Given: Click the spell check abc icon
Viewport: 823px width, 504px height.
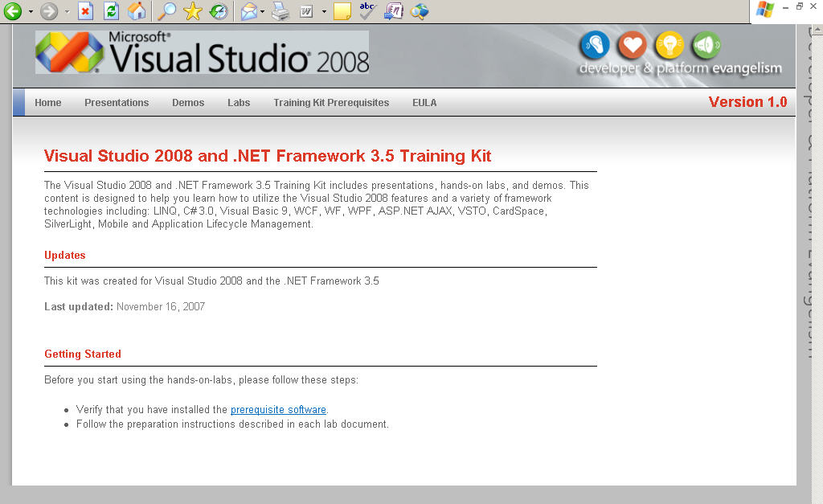Looking at the screenshot, I should pyautogui.click(x=367, y=10).
